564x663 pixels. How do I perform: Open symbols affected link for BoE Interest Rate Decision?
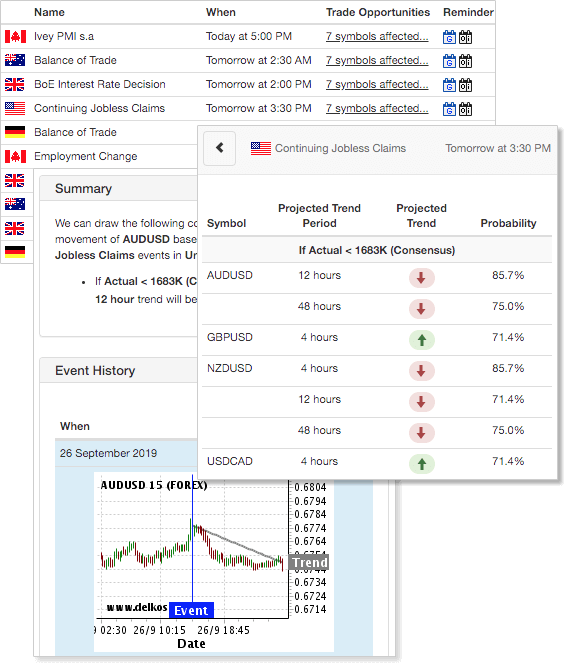click(377, 85)
